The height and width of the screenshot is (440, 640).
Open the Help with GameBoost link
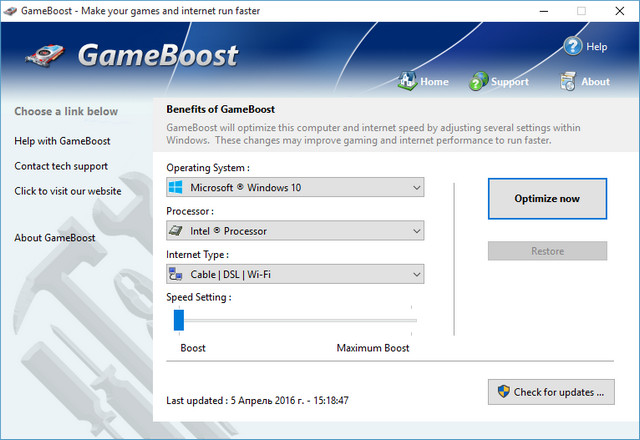click(62, 141)
